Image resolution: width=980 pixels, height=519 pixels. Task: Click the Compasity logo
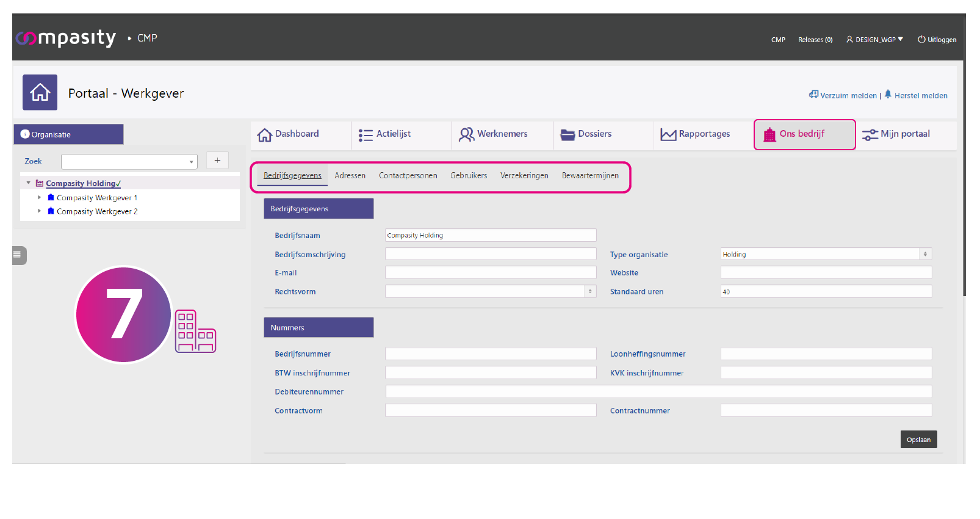tap(66, 38)
